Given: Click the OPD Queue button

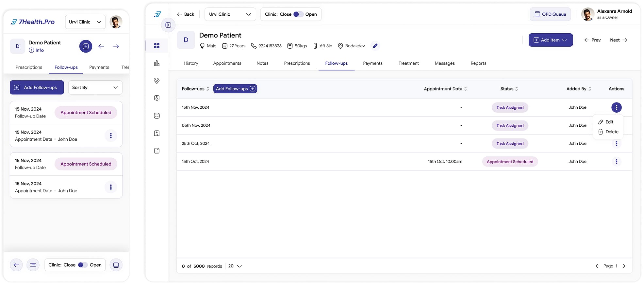Looking at the screenshot, I should [550, 14].
